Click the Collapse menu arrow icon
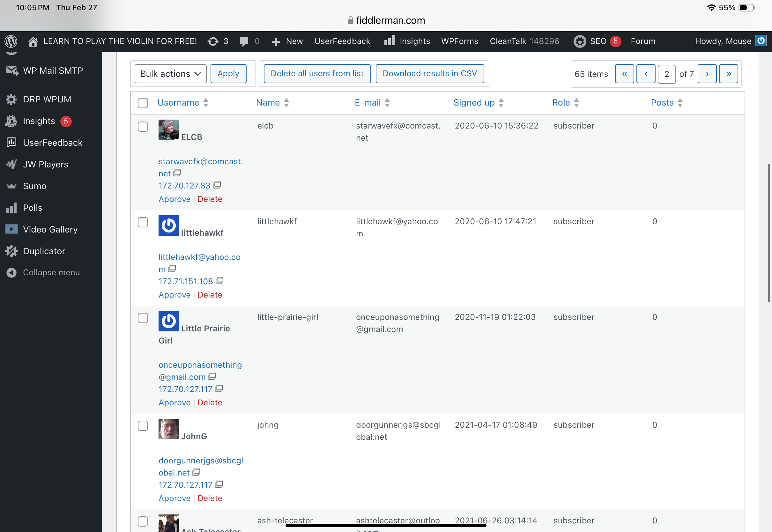Screen dimensions: 772x532 [x=11, y=273]
